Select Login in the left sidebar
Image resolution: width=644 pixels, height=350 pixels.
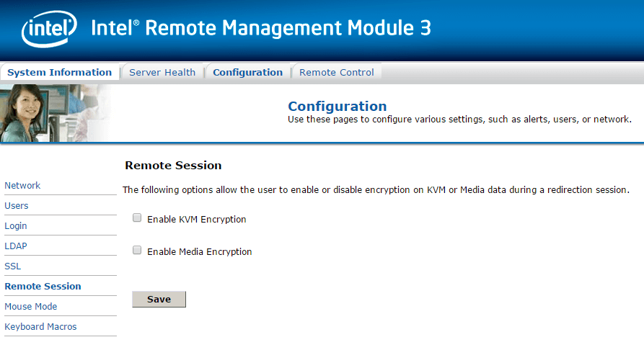coord(16,226)
